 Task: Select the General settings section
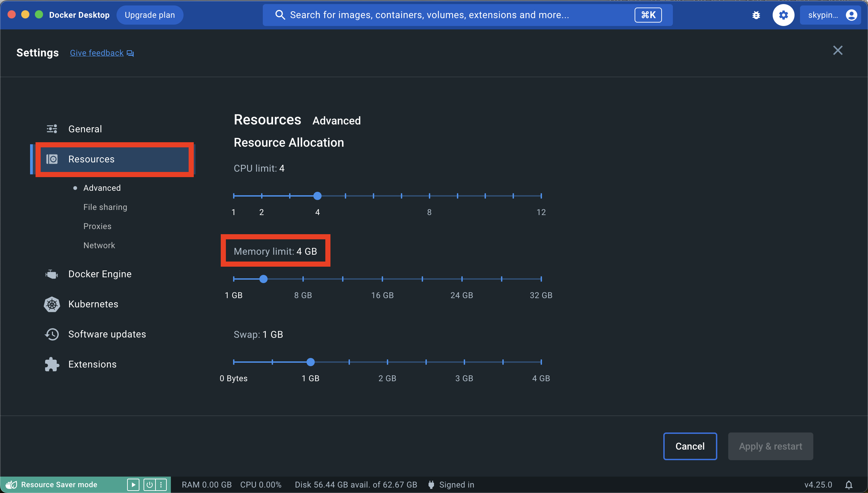pos(85,129)
